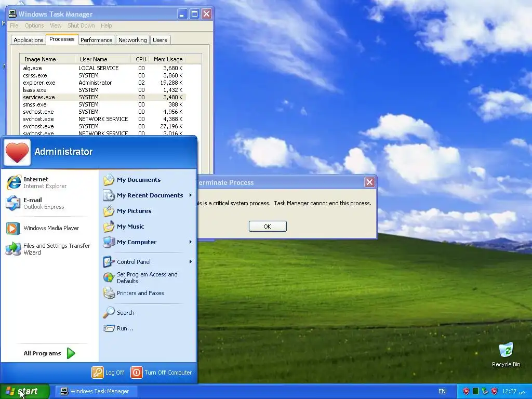Sort by Image Name column header
Viewport: 532px width, 399px height.
coord(47,59)
